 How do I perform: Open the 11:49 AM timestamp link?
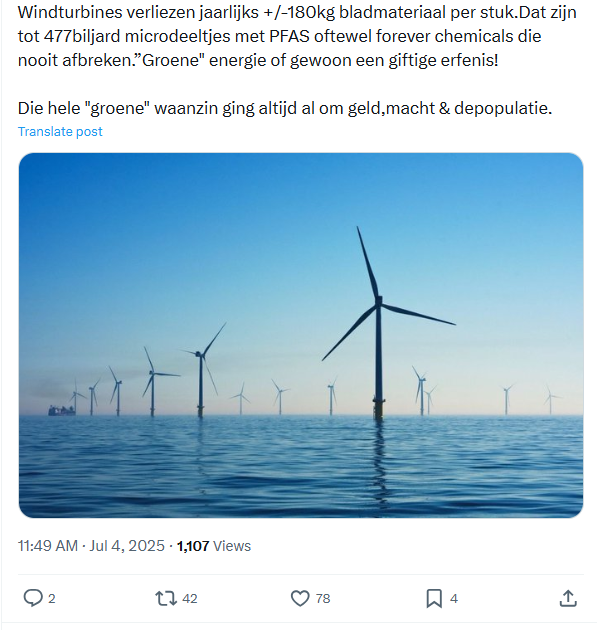[47, 546]
